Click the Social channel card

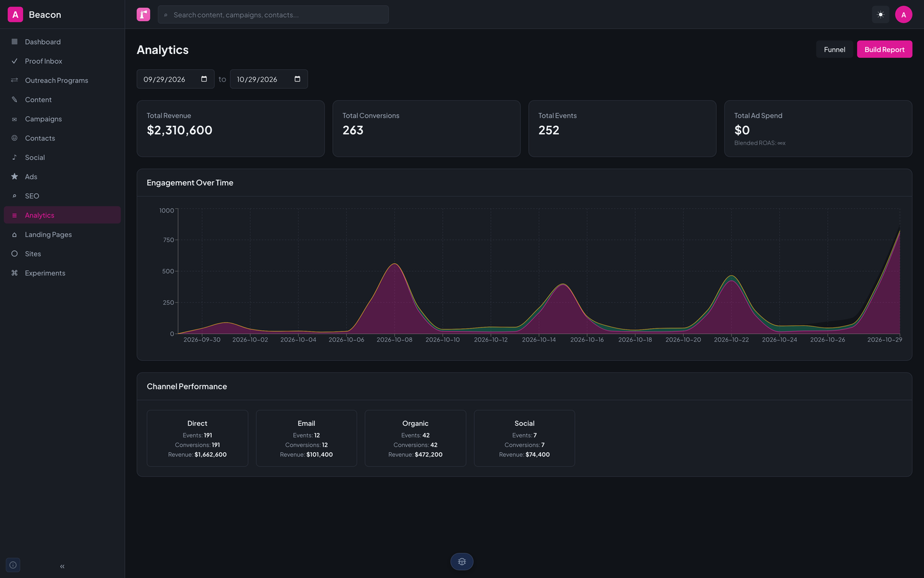click(x=524, y=438)
